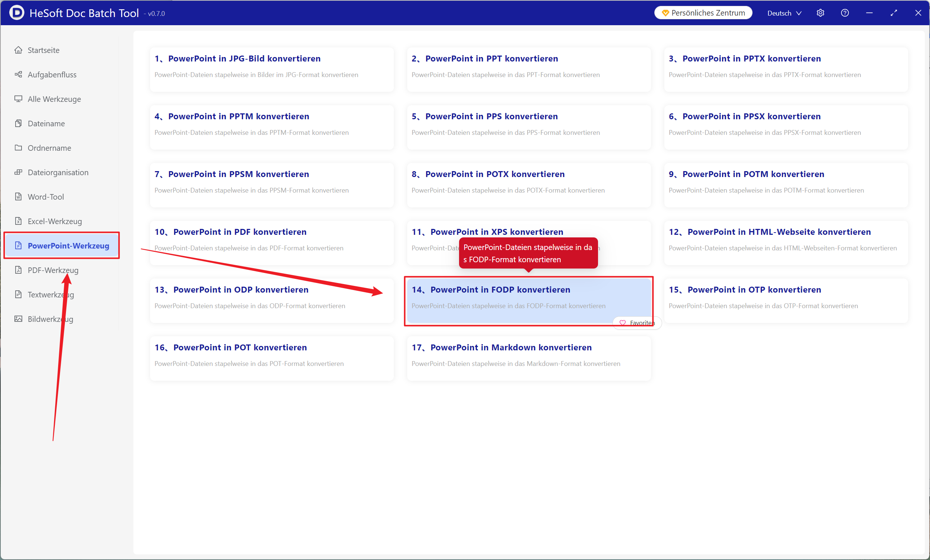Open PowerPoint in JPG-Bild konvertieren
The width and height of the screenshot is (930, 560).
point(272,69)
